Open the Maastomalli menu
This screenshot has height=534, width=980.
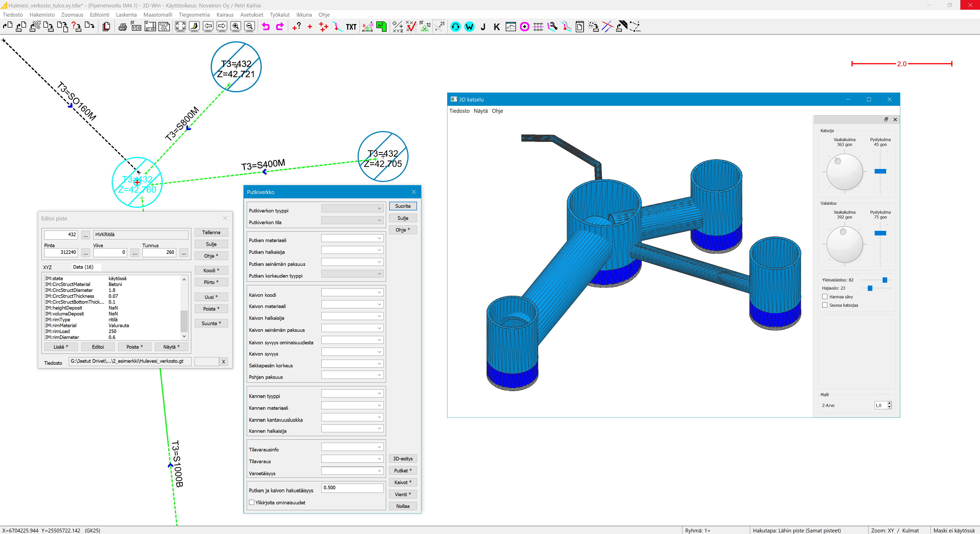(157, 15)
